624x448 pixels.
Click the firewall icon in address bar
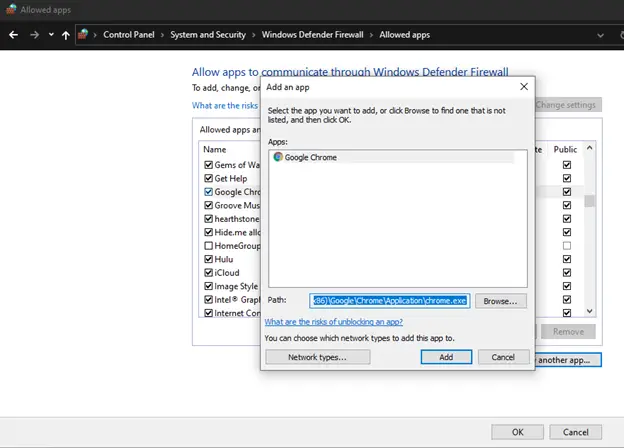[x=83, y=35]
